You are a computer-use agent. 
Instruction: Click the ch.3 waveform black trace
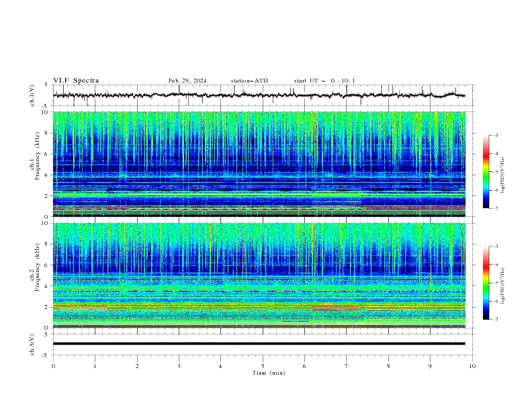tap(259, 344)
